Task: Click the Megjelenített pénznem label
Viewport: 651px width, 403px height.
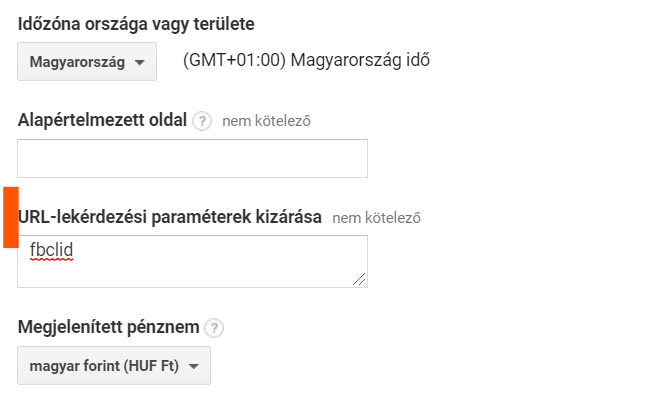Action: (x=108, y=327)
